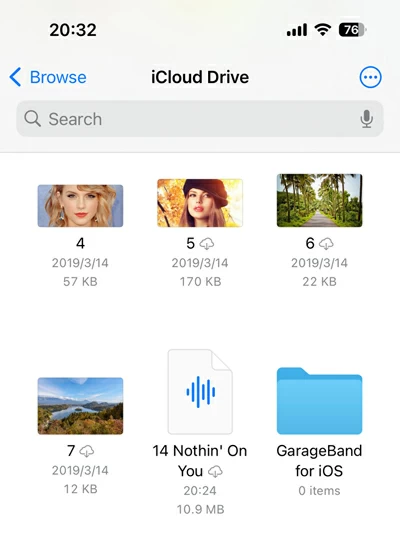Tap the cloud download icon beside file 7
The width and height of the screenshot is (400, 542).
pyautogui.click(x=86, y=451)
